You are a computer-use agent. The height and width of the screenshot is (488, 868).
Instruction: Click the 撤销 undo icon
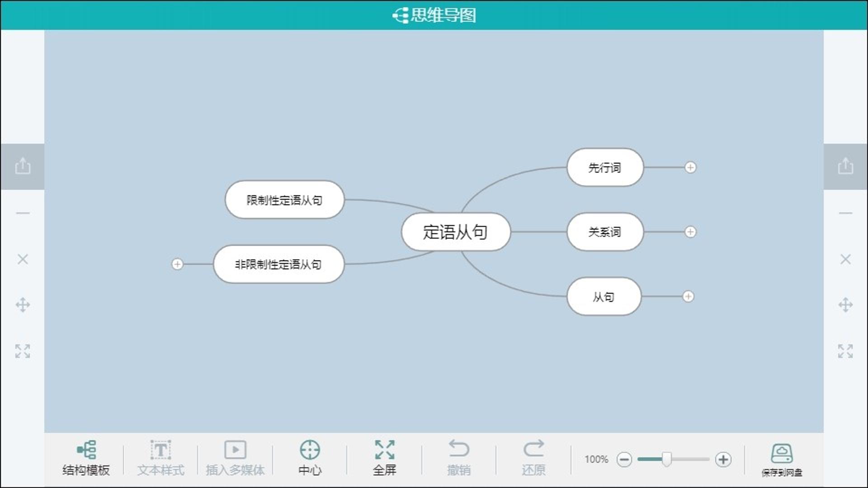coord(459,449)
